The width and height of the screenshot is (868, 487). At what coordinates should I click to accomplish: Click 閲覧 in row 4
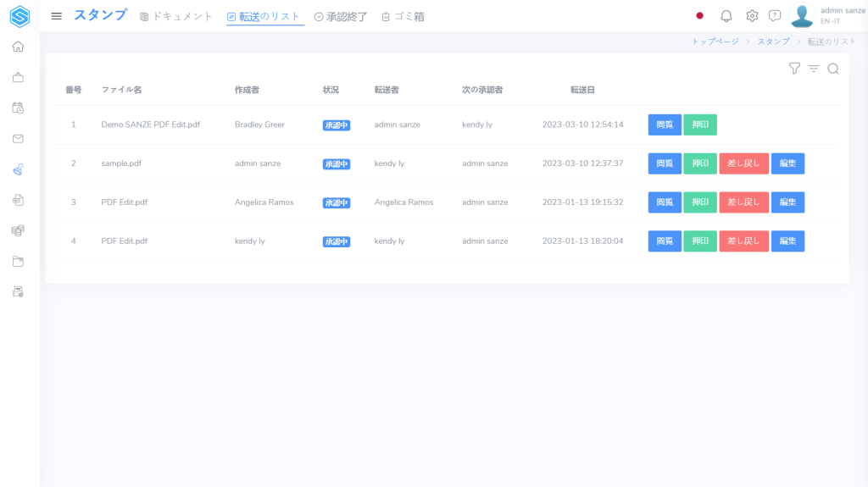665,241
